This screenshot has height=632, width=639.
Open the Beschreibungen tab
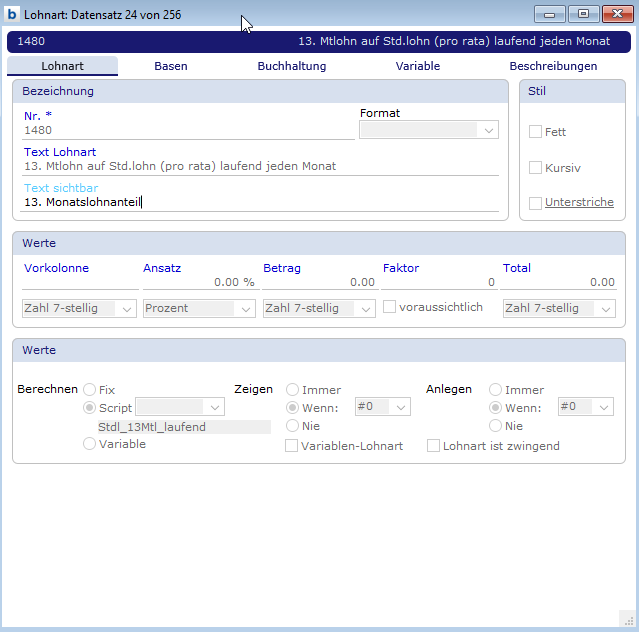553,66
